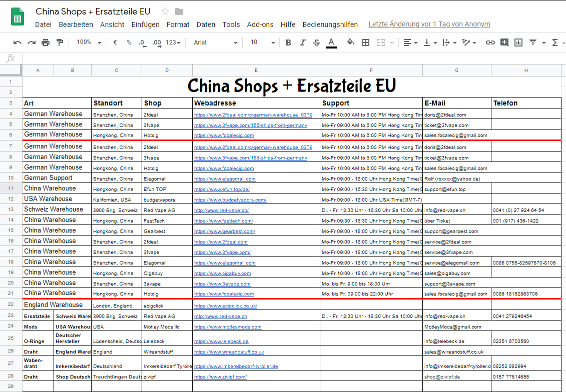This screenshot has width=566, height=392.
Task: Insert a chart
Action: pyautogui.click(x=518, y=42)
